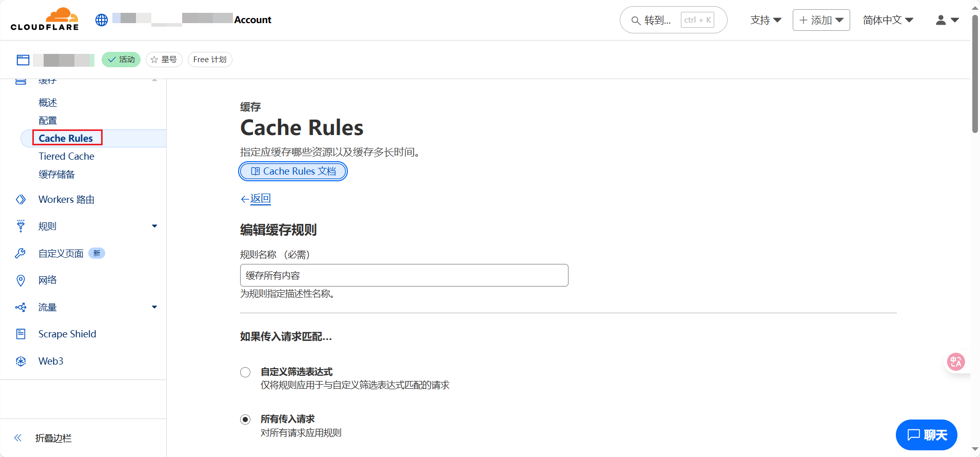This screenshot has height=457, width=980.
Task: Open Tiered Cache in the sidebar
Action: coord(66,156)
